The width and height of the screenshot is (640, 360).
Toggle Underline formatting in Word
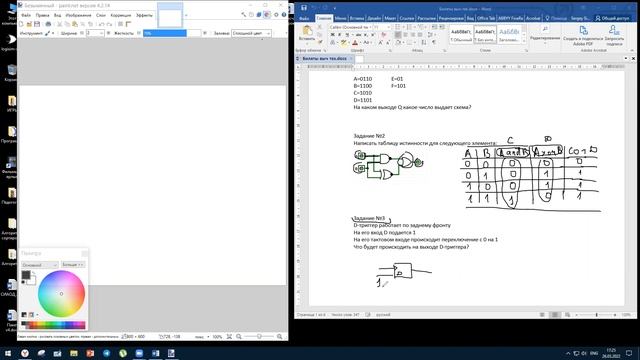tap(347, 35)
